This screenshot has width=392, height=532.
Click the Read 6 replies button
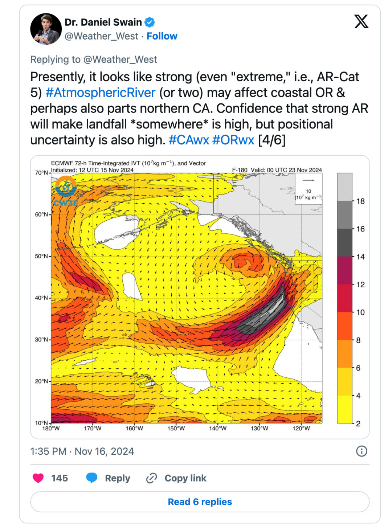point(200,502)
